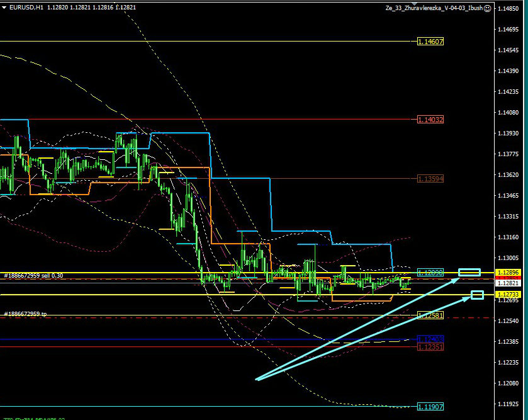Open the one-click trading triangle beside EURUSD,H1
The width and height of the screenshot is (528, 420).
pos(4,7)
